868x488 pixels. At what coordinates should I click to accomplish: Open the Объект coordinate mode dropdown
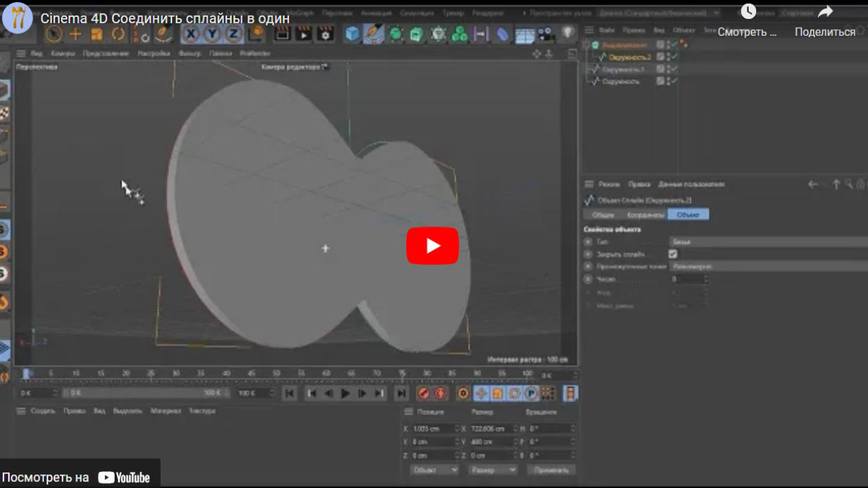click(434, 470)
